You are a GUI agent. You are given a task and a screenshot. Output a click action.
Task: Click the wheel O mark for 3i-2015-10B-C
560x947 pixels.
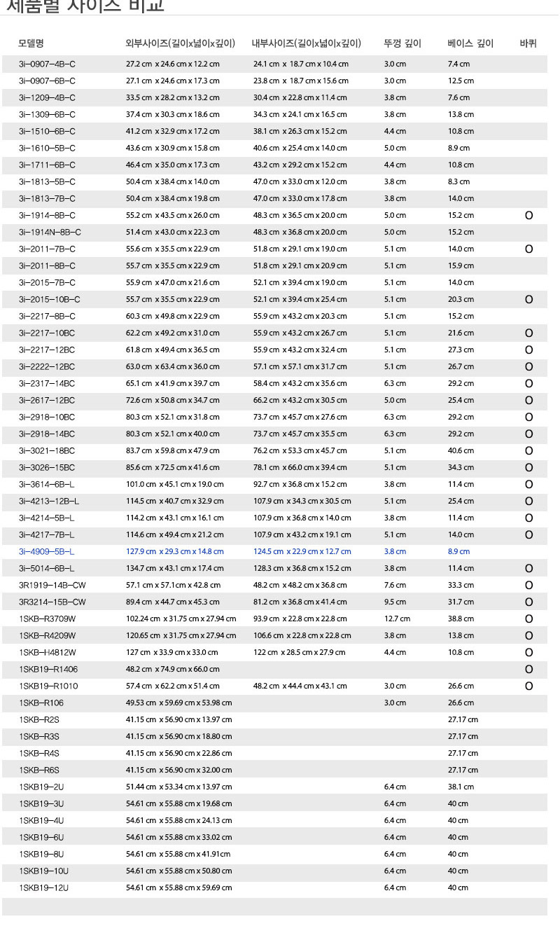tap(528, 300)
